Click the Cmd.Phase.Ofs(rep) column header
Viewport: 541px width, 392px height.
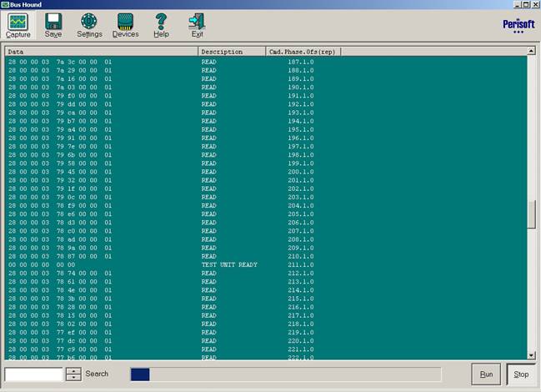[x=303, y=52]
